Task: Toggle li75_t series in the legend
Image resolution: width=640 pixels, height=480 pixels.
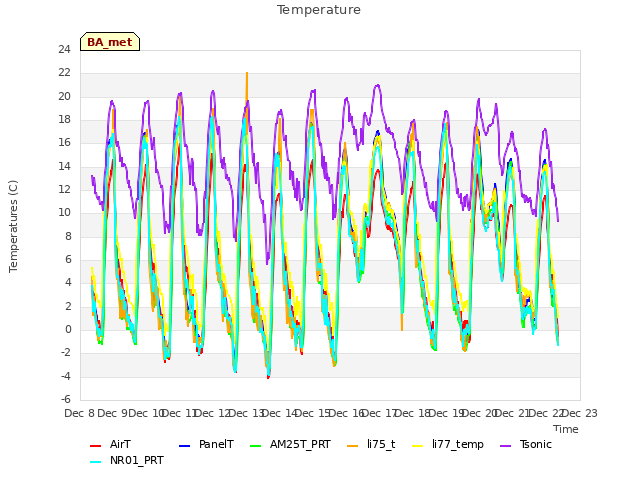Action: 381,444
